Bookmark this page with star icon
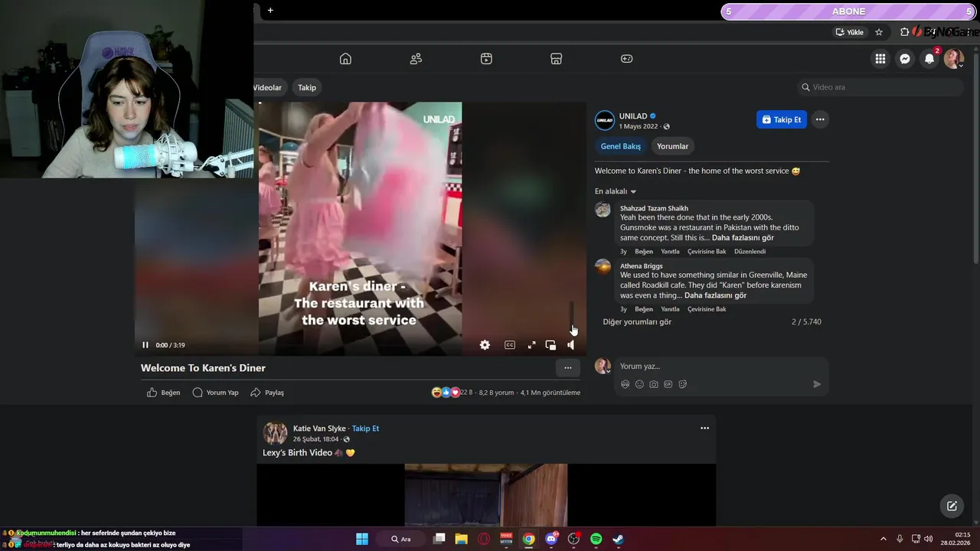Viewport: 980px width, 551px height. pos(879,32)
